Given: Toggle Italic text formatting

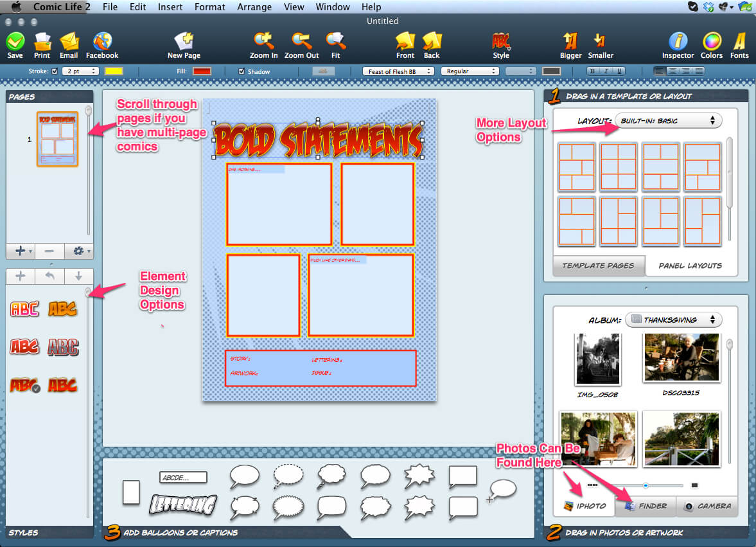Looking at the screenshot, I should [606, 71].
